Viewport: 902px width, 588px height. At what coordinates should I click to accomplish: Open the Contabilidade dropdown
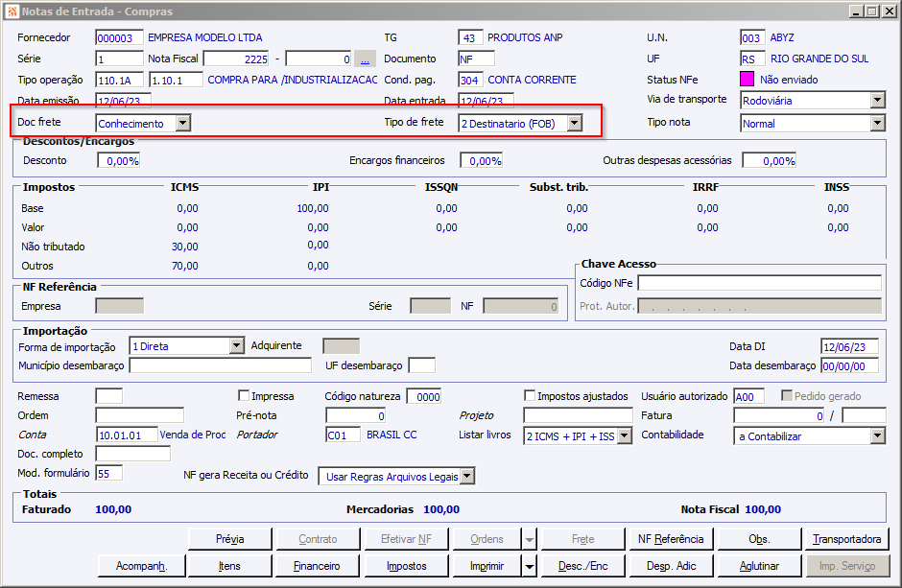tap(877, 436)
